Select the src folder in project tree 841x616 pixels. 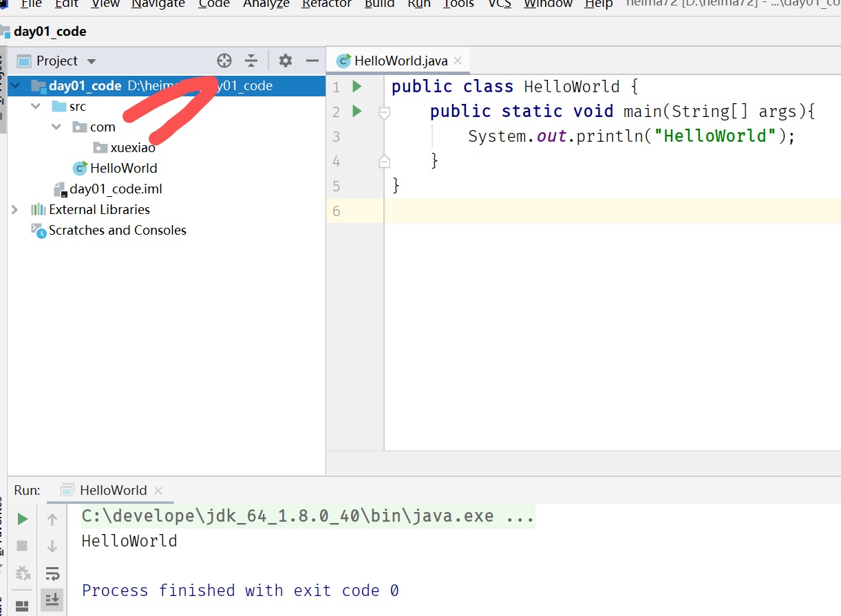click(78, 107)
